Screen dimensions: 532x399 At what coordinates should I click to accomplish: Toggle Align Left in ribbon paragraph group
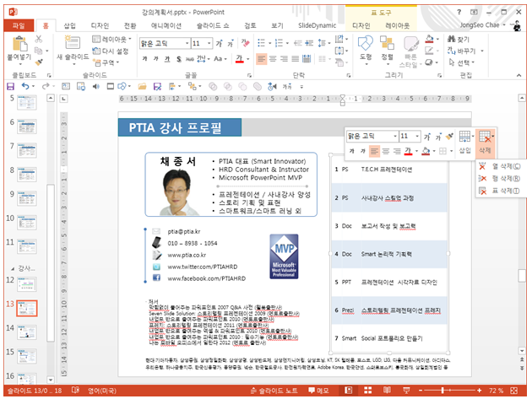coord(261,59)
